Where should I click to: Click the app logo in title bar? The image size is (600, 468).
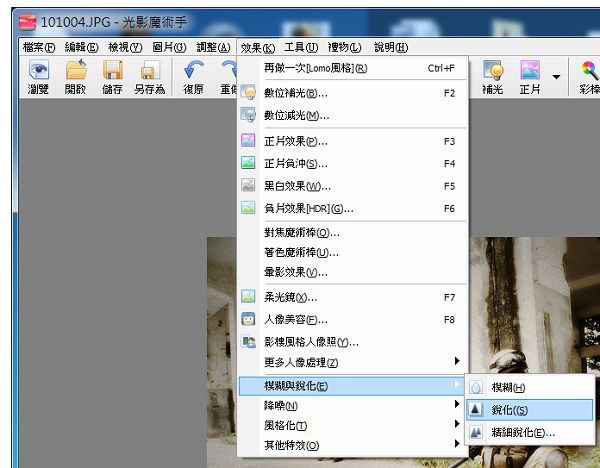pos(28,22)
